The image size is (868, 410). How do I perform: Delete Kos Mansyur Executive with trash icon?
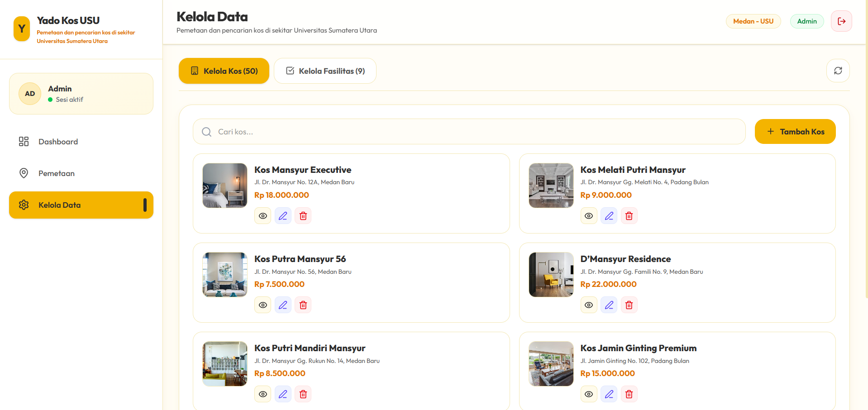pyautogui.click(x=303, y=216)
